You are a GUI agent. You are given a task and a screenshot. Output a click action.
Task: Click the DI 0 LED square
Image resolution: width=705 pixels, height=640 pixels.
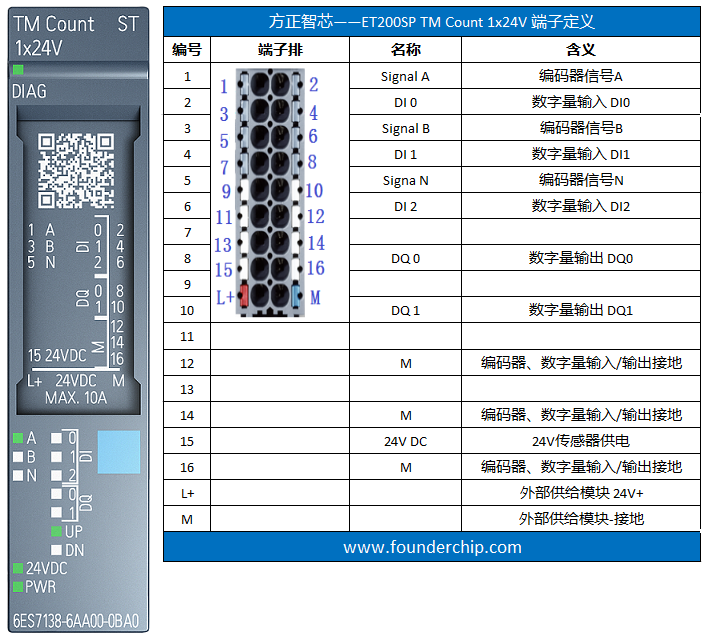pos(57,438)
